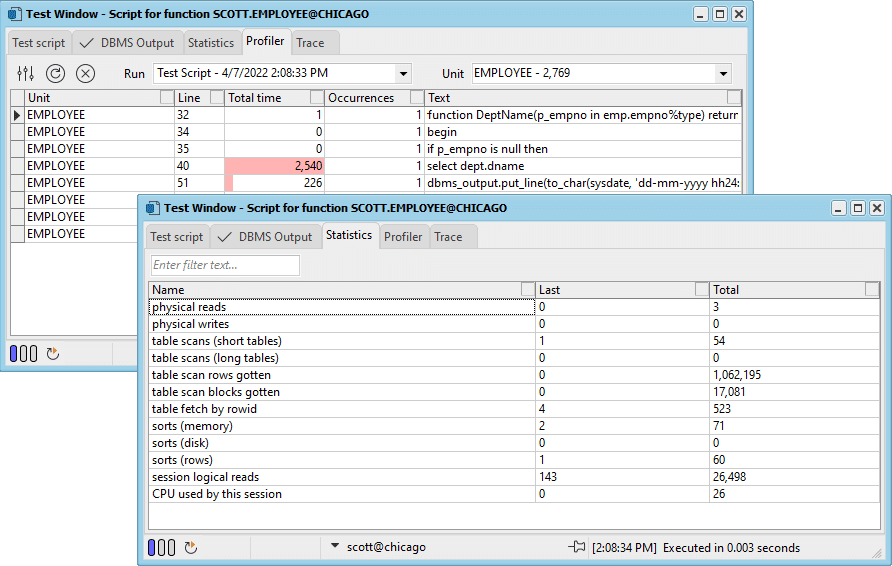Click 'if p_empno is null then' cell
The height and width of the screenshot is (566, 892).
583,149
